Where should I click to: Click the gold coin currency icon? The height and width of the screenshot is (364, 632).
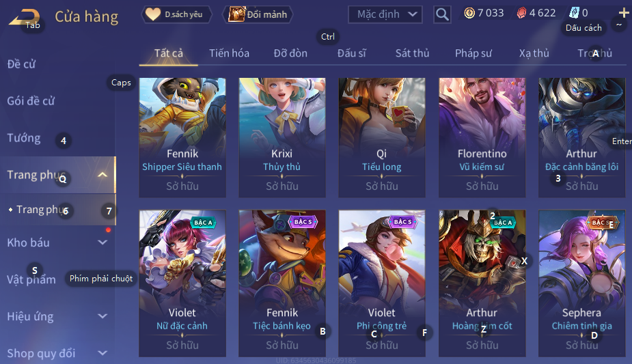point(469,13)
